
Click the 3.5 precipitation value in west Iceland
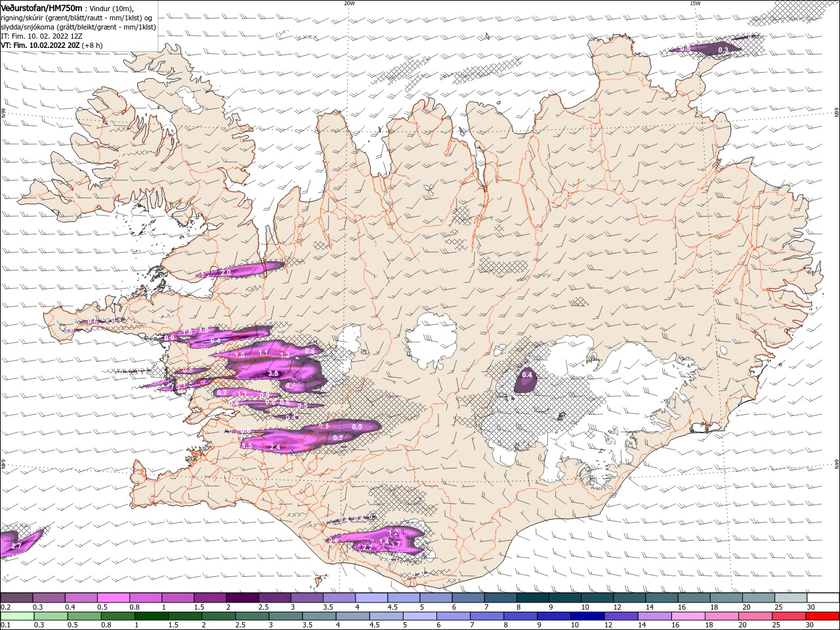coord(274,373)
